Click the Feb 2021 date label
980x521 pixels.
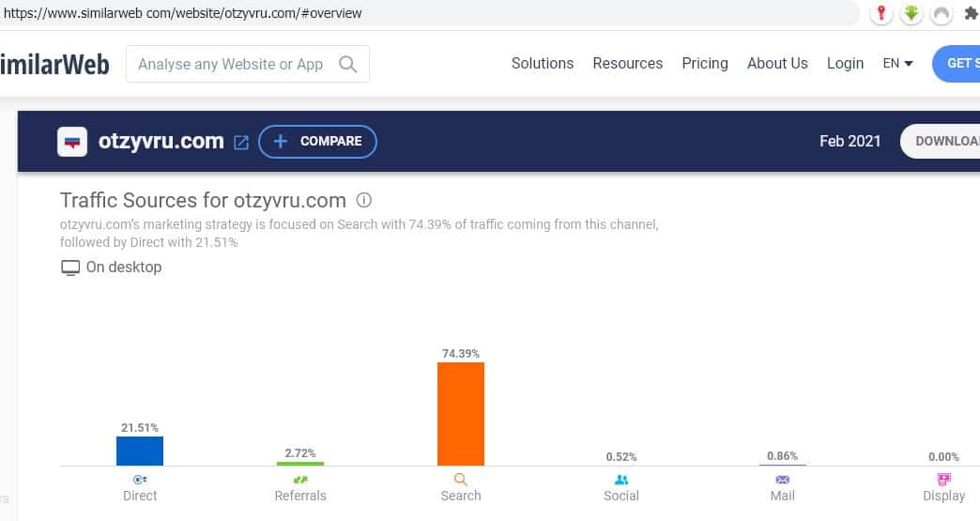850,141
